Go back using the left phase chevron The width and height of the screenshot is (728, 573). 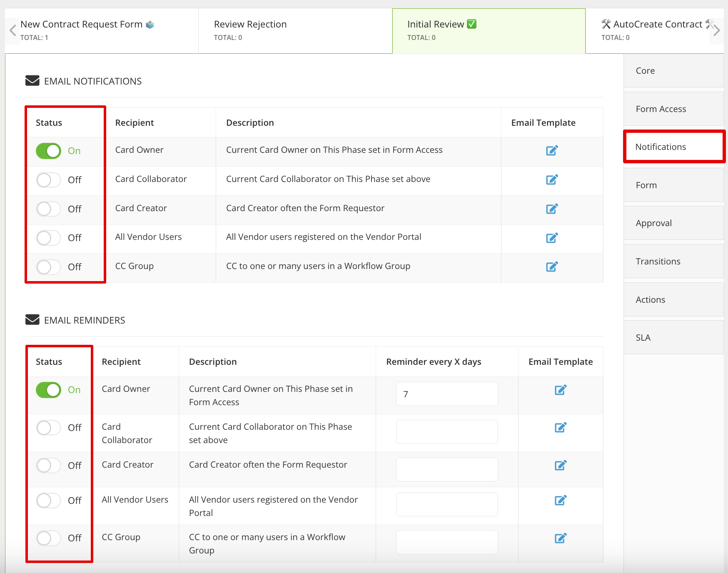point(12,30)
